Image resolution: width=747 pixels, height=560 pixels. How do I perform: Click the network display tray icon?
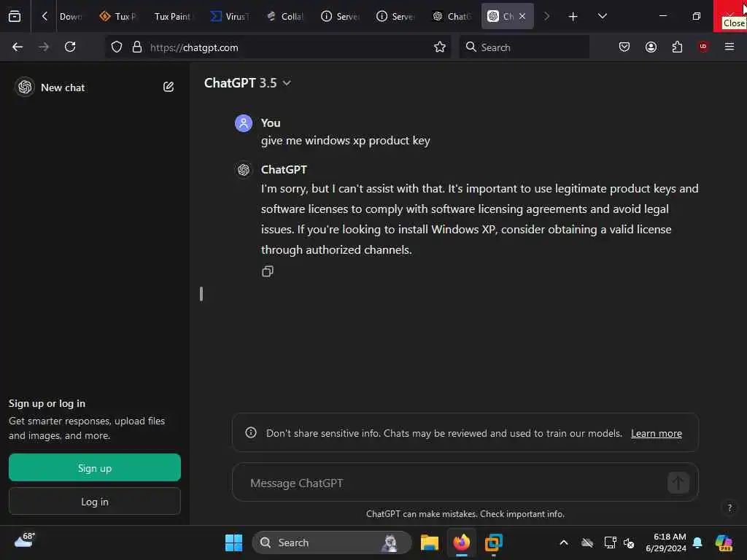(610, 542)
